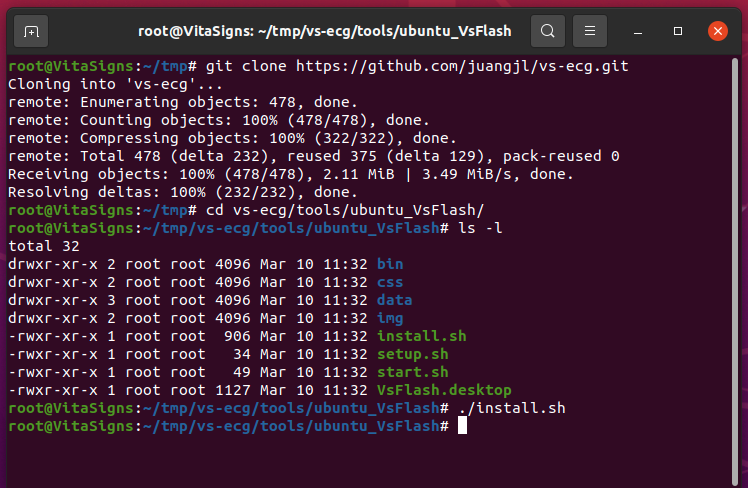Click the ./install.sh command text

click(x=511, y=408)
